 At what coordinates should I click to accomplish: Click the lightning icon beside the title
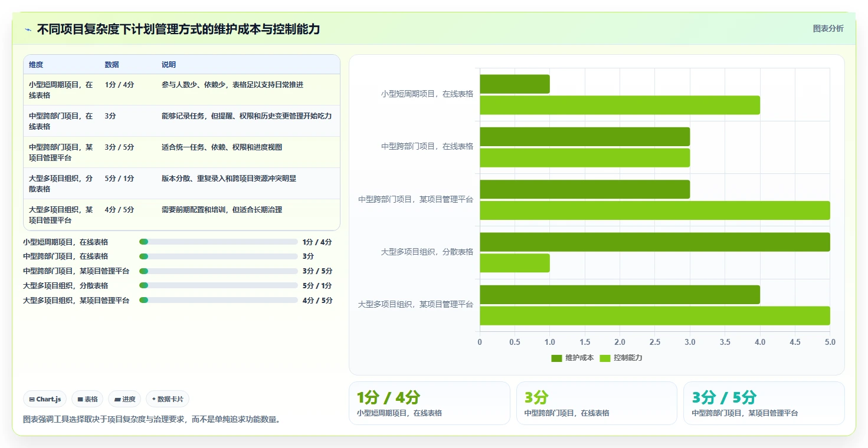click(28, 29)
